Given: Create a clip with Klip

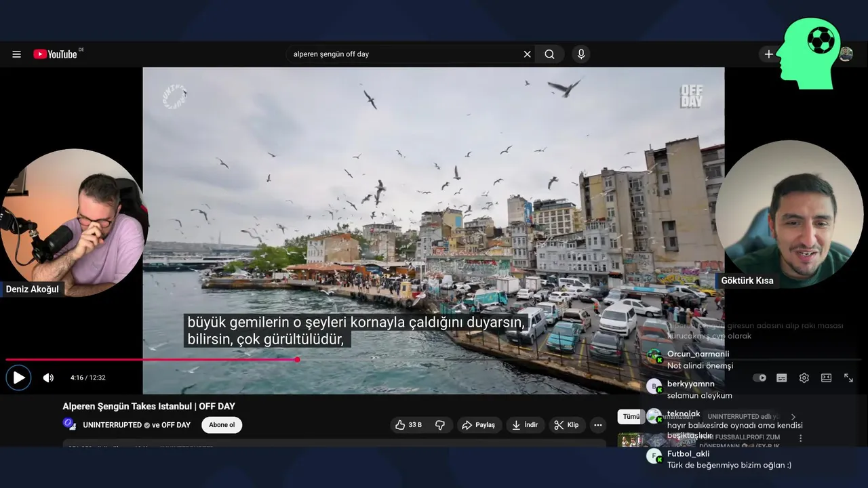Looking at the screenshot, I should click(567, 425).
